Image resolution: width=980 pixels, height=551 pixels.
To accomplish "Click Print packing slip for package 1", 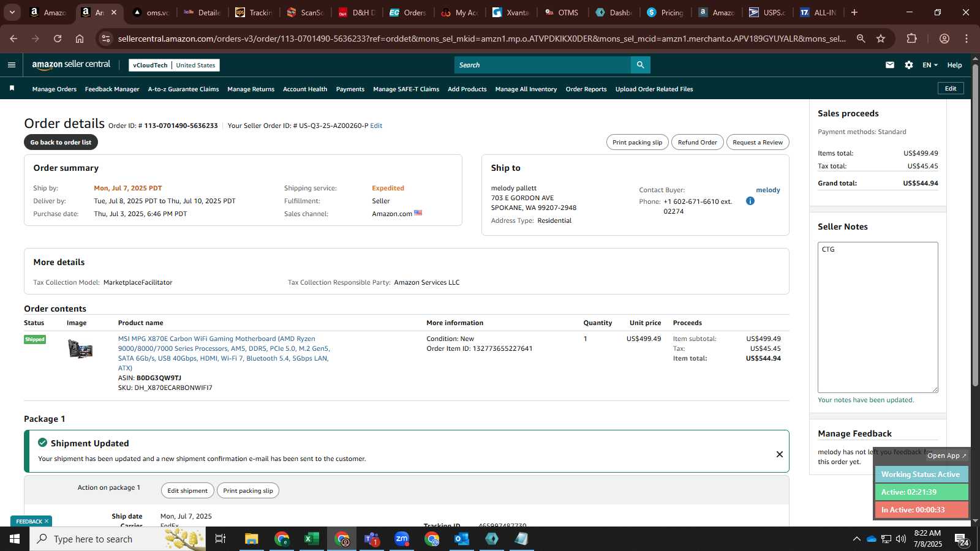I will click(248, 490).
